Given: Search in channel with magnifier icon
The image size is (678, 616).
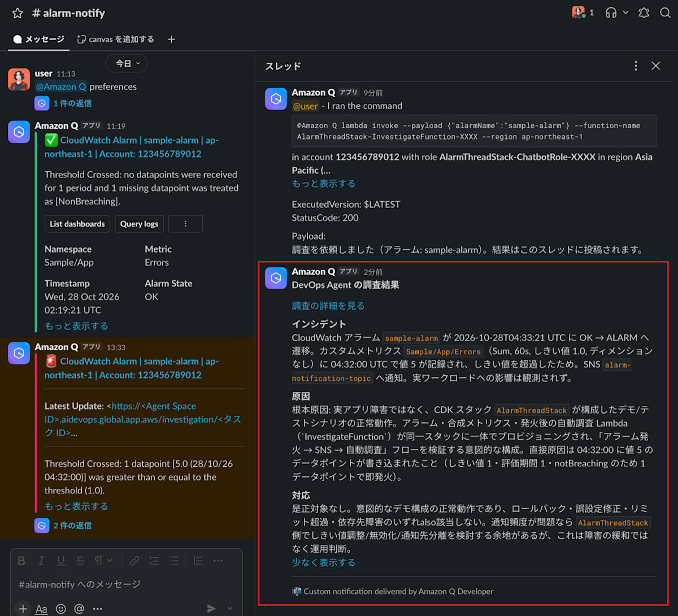Looking at the screenshot, I should click(x=665, y=12).
